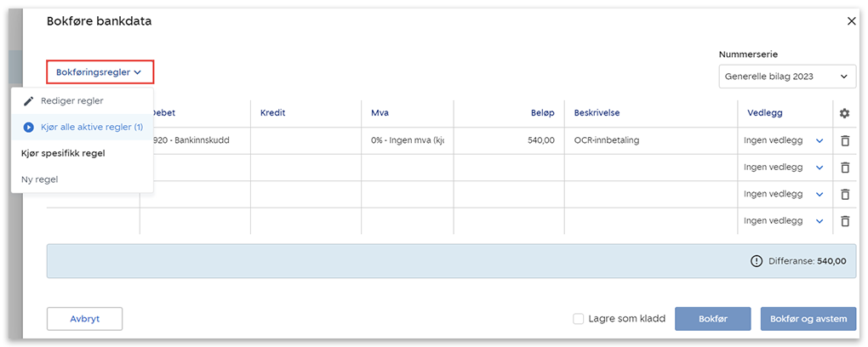Delete the OCR-innbetaling row with trash icon

[x=844, y=141]
